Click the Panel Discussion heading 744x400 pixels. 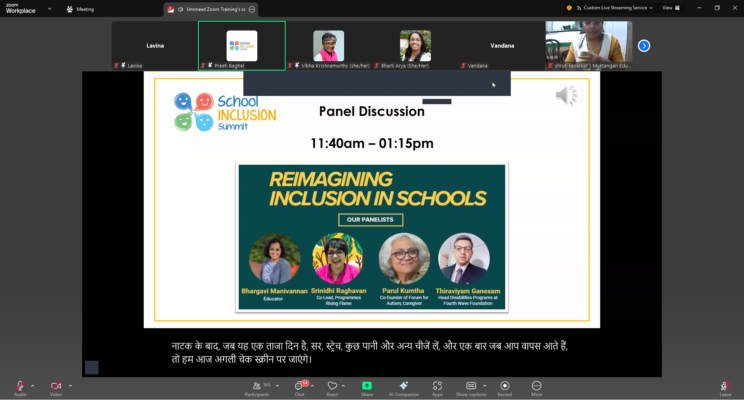[x=372, y=112]
